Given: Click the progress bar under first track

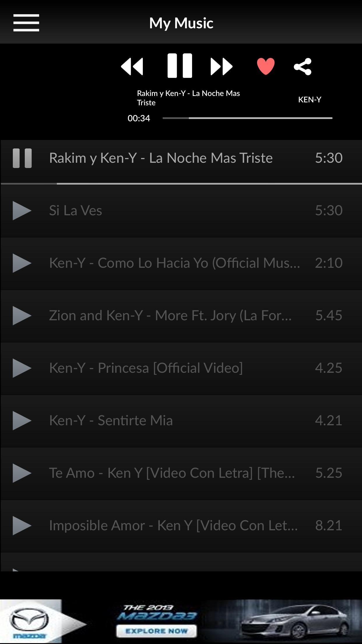Looking at the screenshot, I should 181,184.
